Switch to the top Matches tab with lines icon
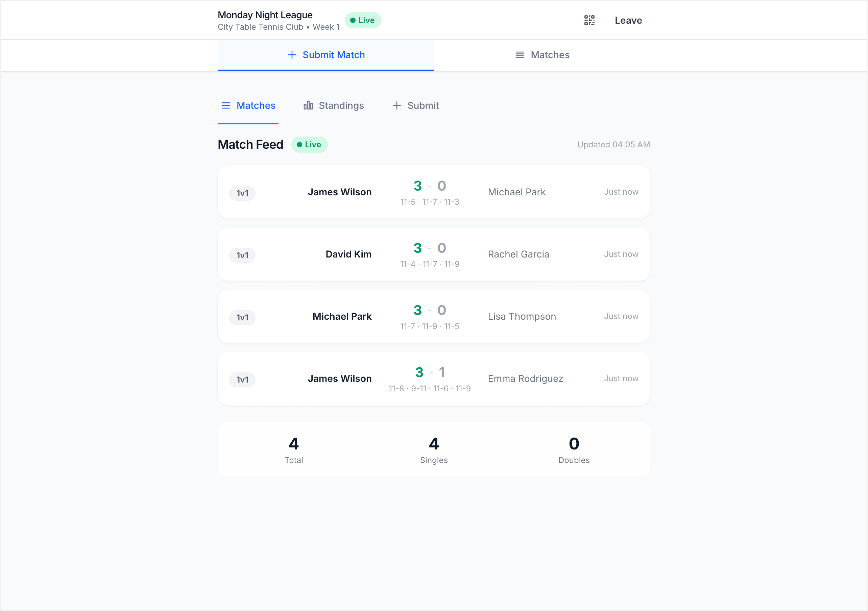868x611 pixels. (x=542, y=55)
